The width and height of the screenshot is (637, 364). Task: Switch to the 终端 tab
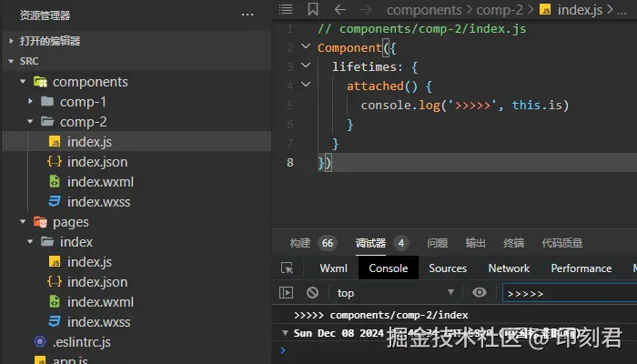tap(513, 243)
